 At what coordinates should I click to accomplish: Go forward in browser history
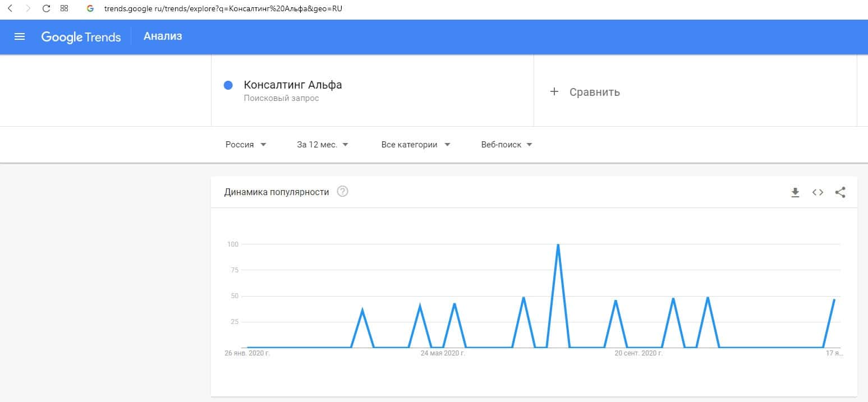click(28, 9)
